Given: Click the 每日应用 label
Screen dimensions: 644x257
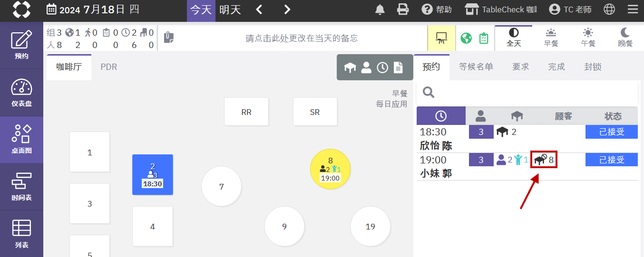Looking at the screenshot, I should coord(392,104).
